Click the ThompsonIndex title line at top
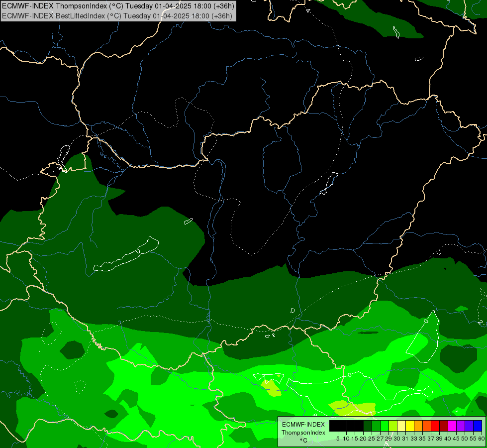 point(118,5)
